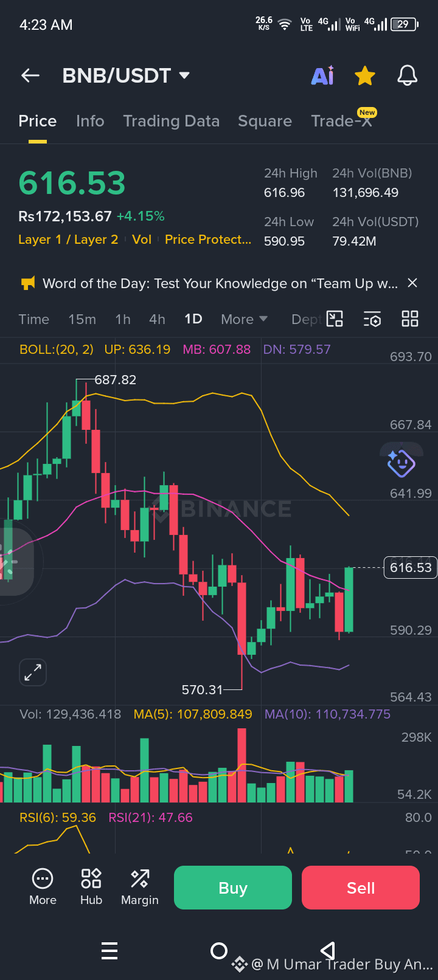Open the AI assistant icon
This screenshot has width=438, height=980.
[323, 75]
